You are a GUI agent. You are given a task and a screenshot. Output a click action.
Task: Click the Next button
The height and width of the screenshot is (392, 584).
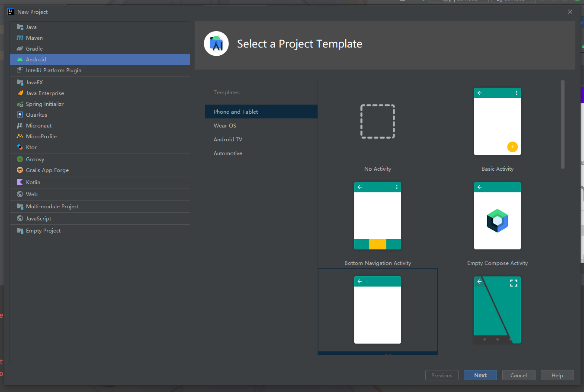[x=480, y=375]
